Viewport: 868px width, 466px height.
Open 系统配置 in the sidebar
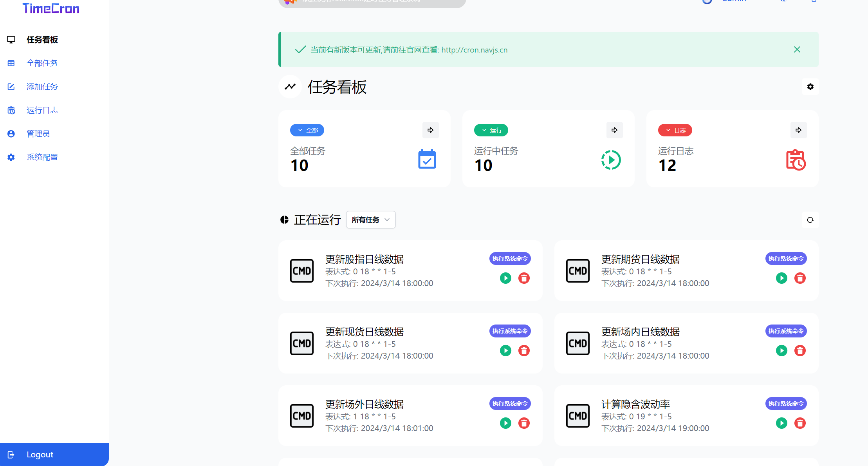(42, 157)
